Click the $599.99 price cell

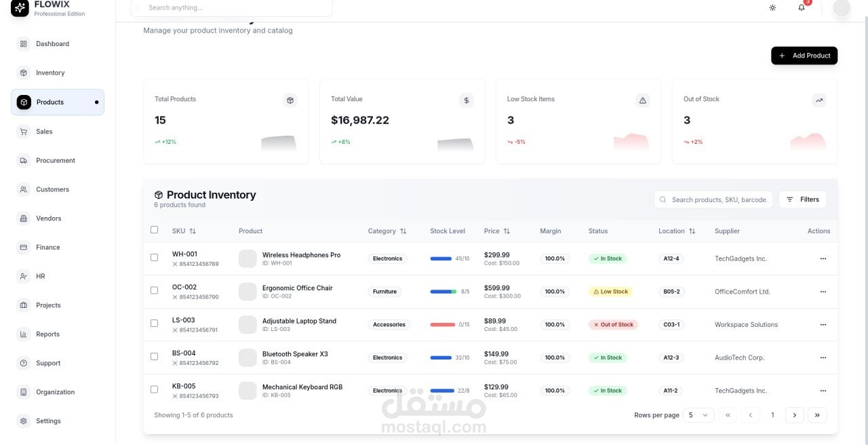[497, 288]
